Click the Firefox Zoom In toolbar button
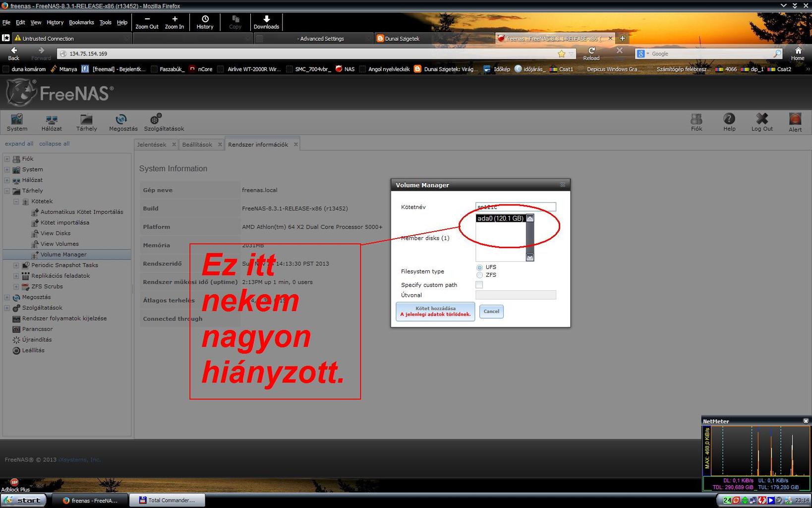 (x=174, y=22)
